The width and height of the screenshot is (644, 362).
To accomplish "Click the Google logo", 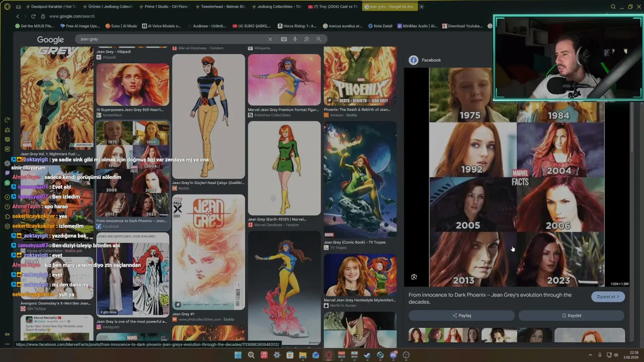I will coord(50,40).
